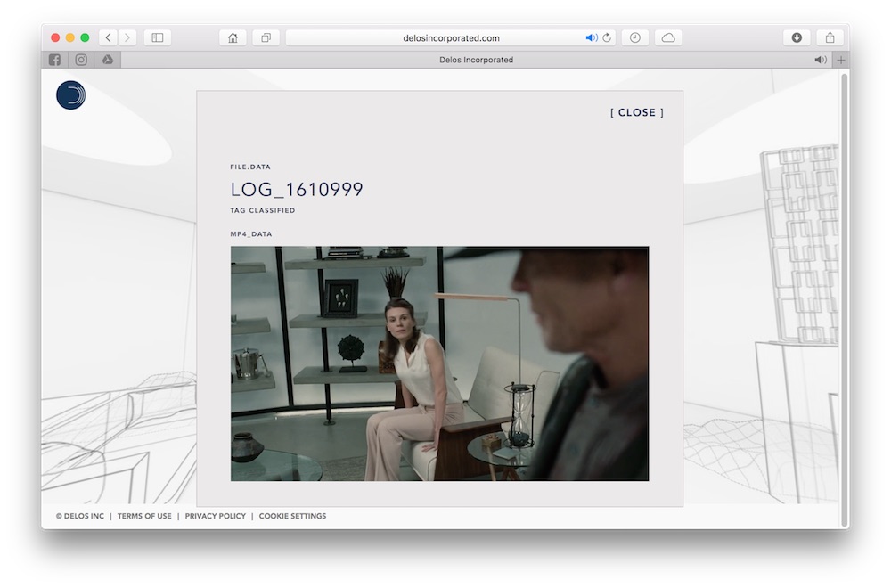
Task: Click the FILE.DATA label
Action: (x=250, y=167)
